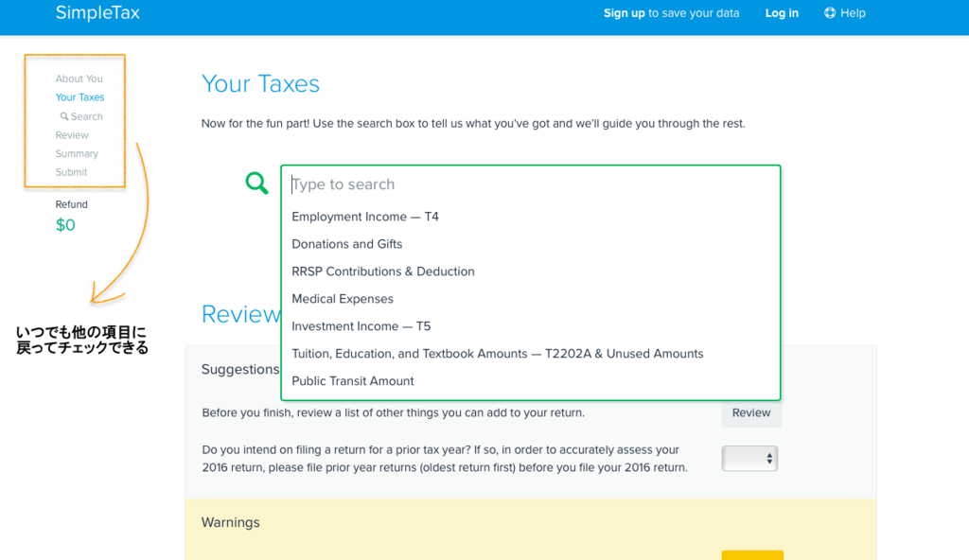Go to Submit in the sidebar navigation
969x560 pixels.
(71, 172)
